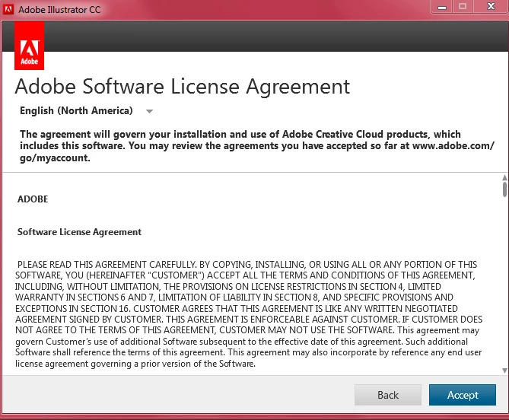Click the 'Adobe Illustrator CC' title bar text
Image resolution: width=509 pixels, height=420 pixels.
click(x=59, y=10)
